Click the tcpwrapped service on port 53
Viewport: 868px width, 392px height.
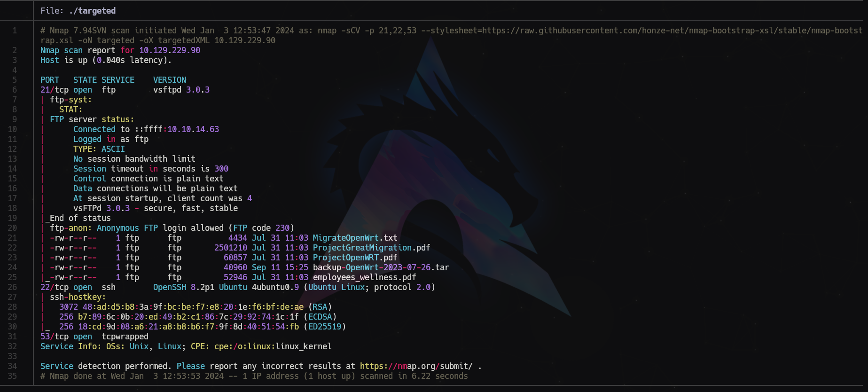(x=125, y=337)
